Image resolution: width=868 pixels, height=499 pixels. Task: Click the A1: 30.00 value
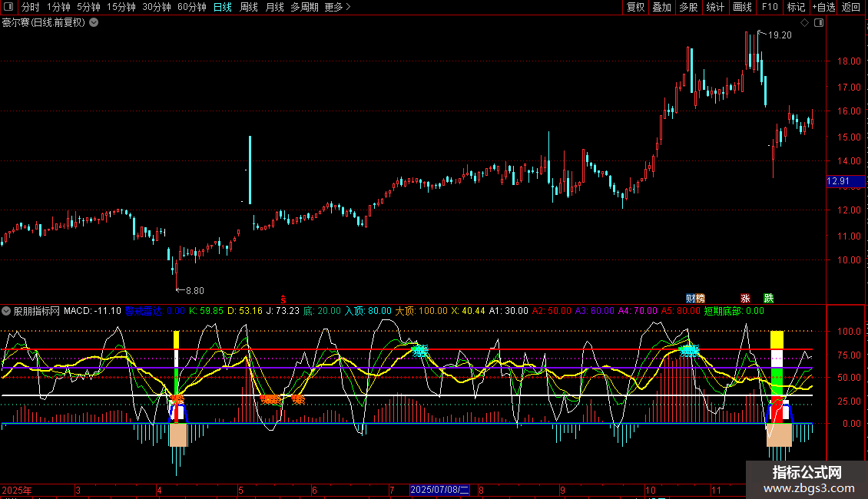click(509, 311)
